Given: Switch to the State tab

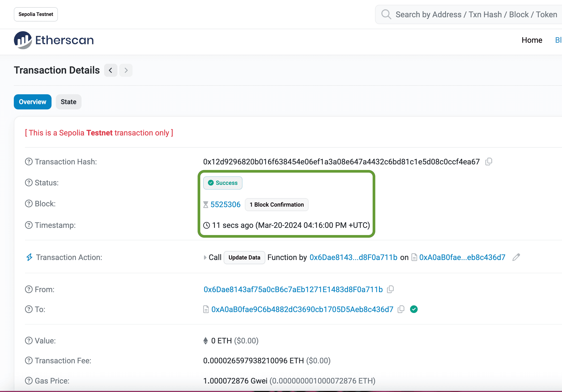Looking at the screenshot, I should pyautogui.click(x=68, y=102).
